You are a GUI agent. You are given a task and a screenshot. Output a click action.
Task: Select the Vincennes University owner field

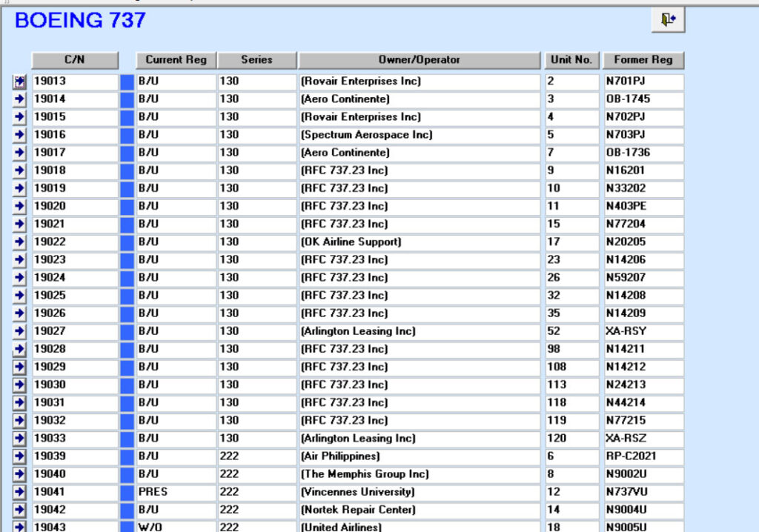coord(420,492)
